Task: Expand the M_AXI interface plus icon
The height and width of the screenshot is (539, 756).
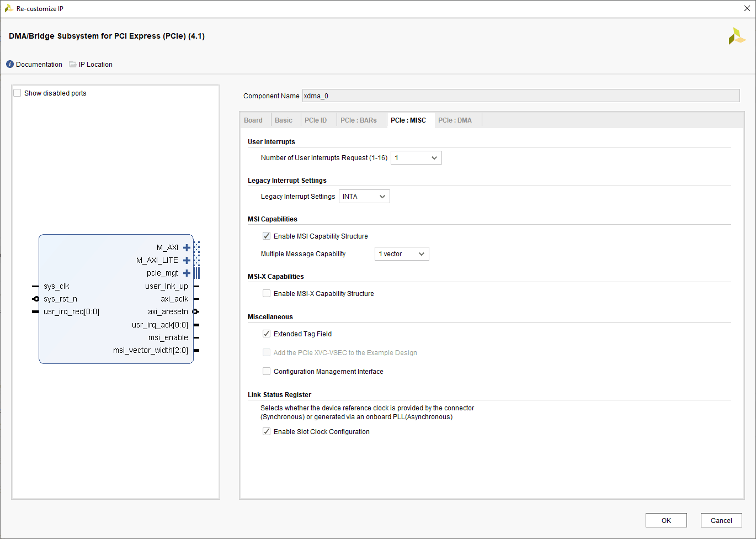Action: pyautogui.click(x=187, y=248)
